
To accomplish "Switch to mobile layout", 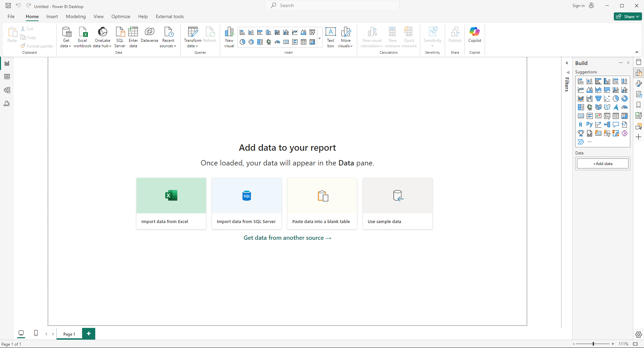I will [36, 333].
